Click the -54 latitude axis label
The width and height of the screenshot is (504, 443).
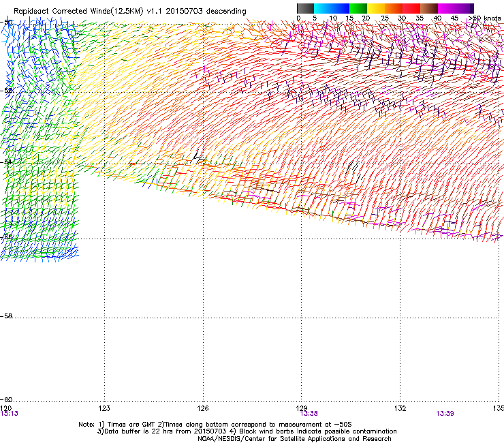6,162
